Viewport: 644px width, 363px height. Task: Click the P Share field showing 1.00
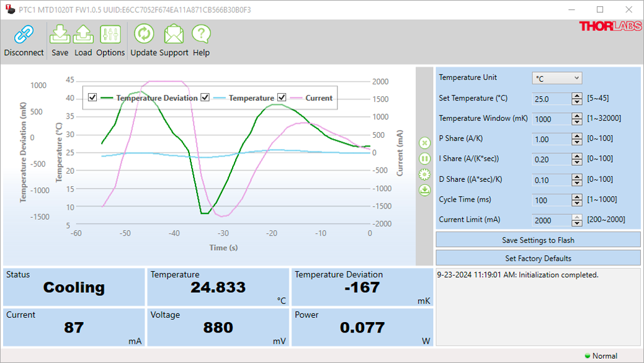[552, 139]
